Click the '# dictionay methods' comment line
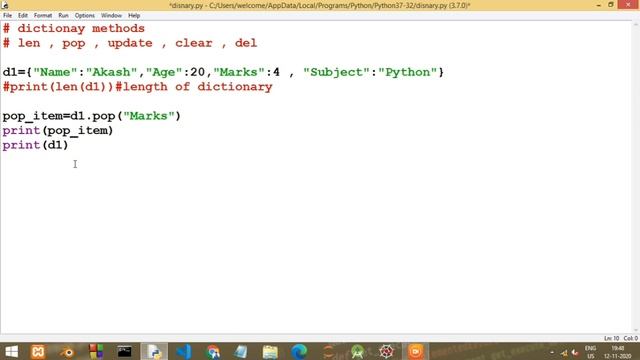The image size is (640, 360). (x=74, y=28)
